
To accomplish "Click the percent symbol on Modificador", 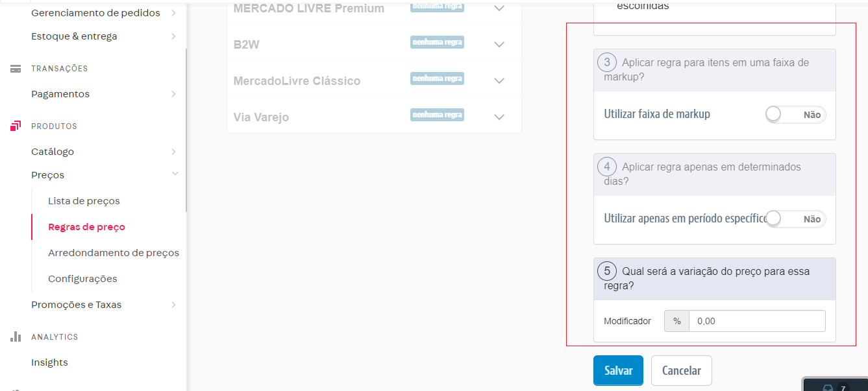I will tap(677, 321).
